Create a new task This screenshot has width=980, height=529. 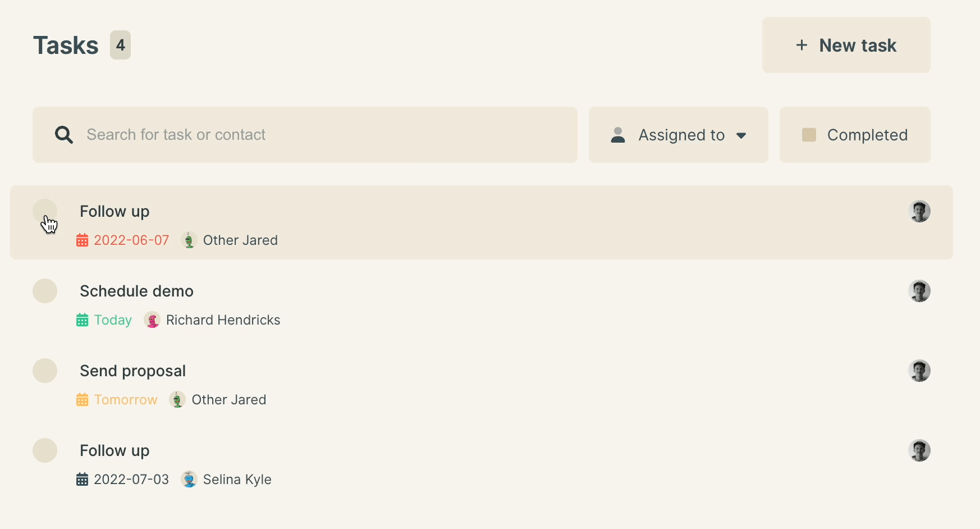click(846, 45)
